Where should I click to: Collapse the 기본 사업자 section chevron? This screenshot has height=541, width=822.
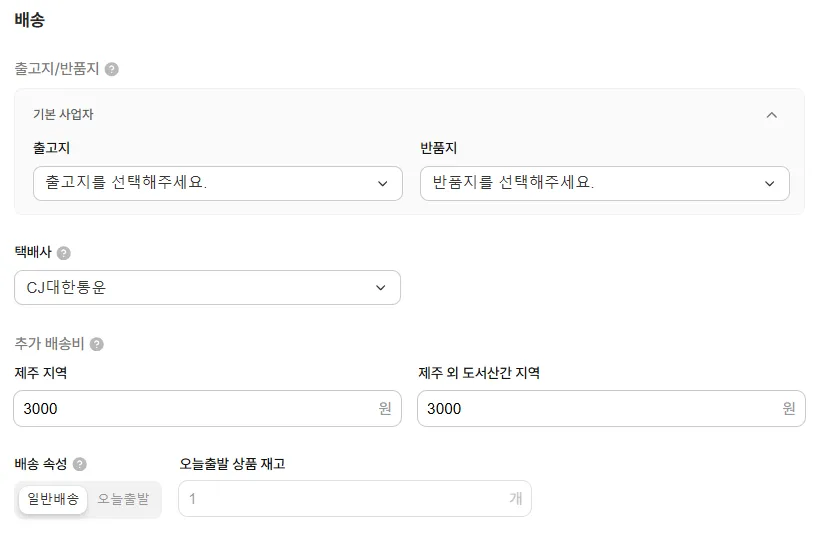772,115
